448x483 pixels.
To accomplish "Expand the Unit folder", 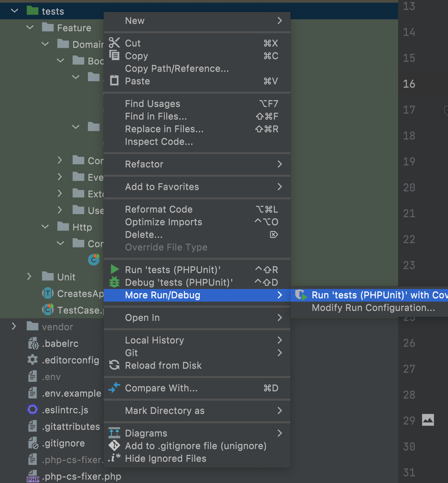I will coord(29,277).
